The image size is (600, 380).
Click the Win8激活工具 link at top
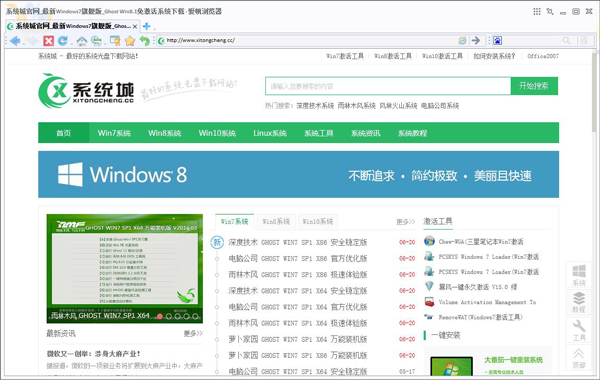[393, 56]
